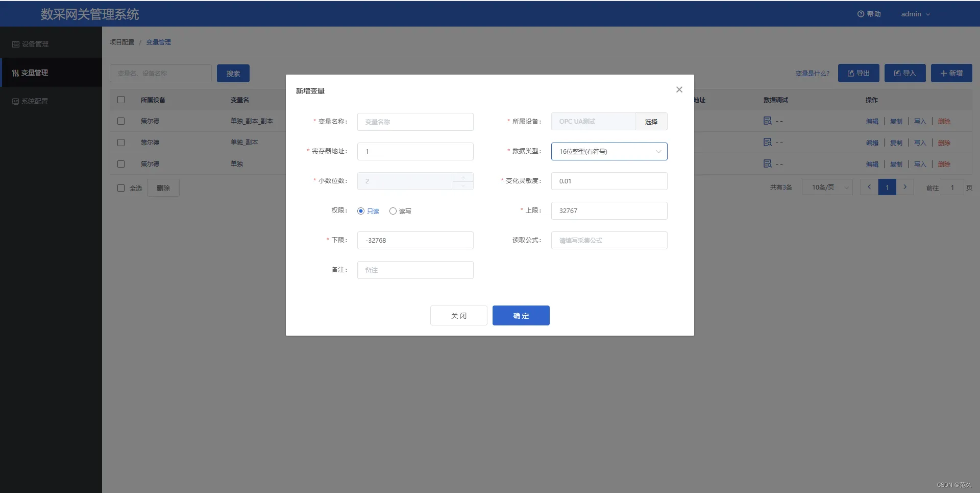
Task: Click 写入 for the 单独_副本 row
Action: click(x=920, y=143)
